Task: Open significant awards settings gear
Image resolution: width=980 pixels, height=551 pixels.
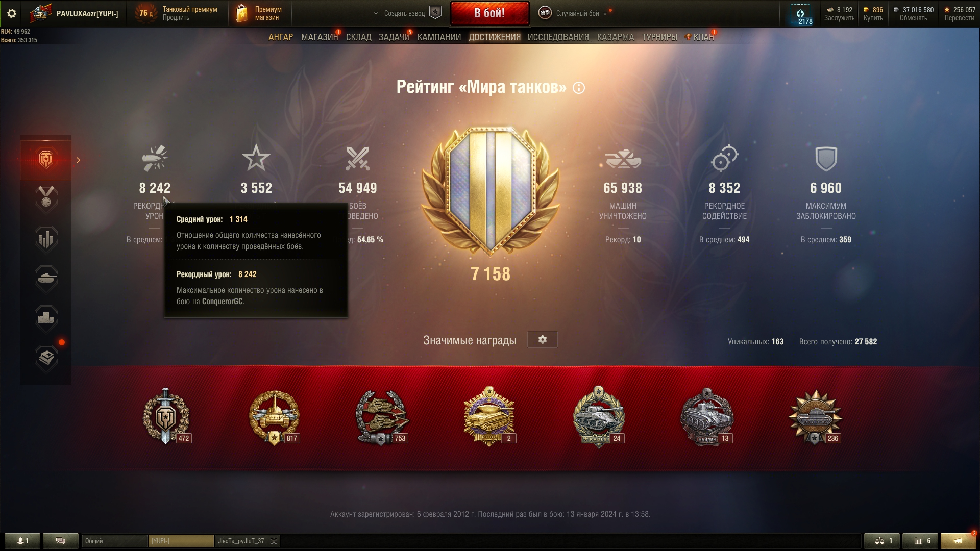Action: [x=542, y=340]
